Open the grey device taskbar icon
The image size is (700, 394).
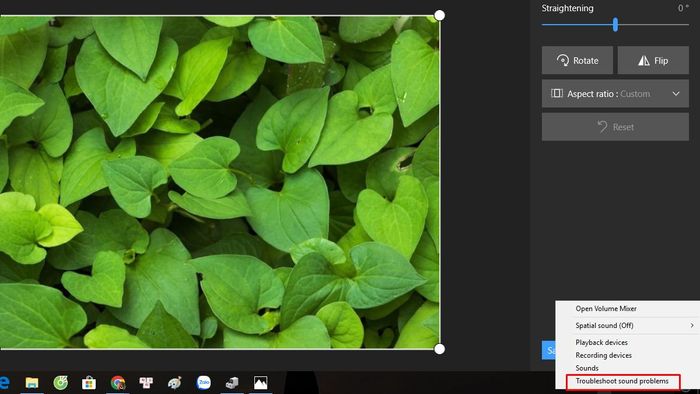click(x=232, y=382)
